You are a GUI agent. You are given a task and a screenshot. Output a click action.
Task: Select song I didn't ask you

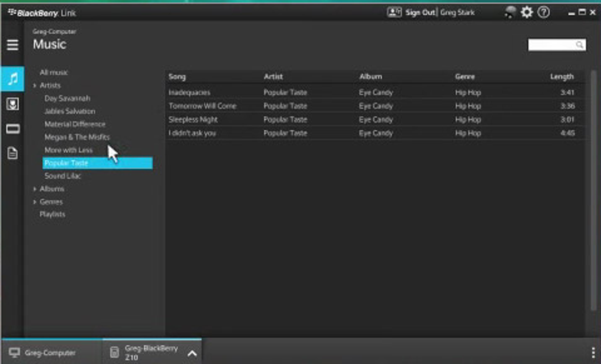[193, 133]
